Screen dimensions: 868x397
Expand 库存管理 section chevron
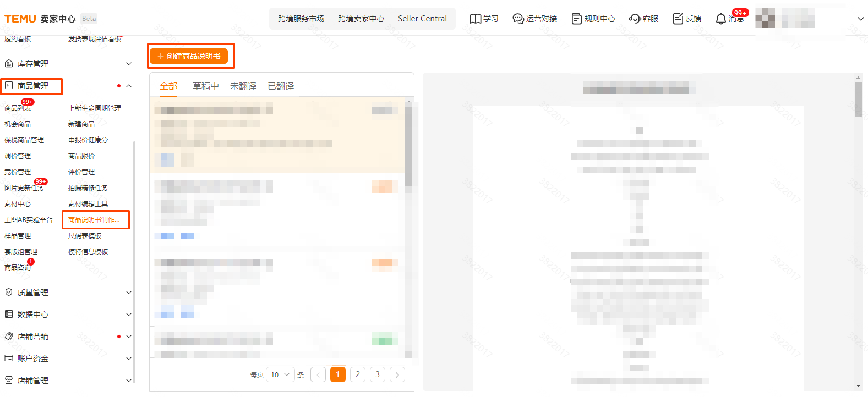click(x=129, y=64)
